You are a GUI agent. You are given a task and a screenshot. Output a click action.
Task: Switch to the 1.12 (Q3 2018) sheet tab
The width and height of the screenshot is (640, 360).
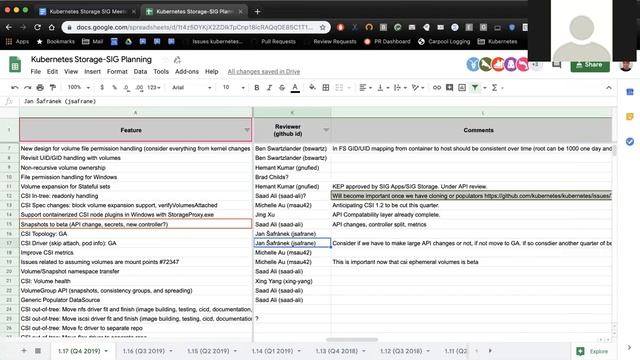(405, 351)
